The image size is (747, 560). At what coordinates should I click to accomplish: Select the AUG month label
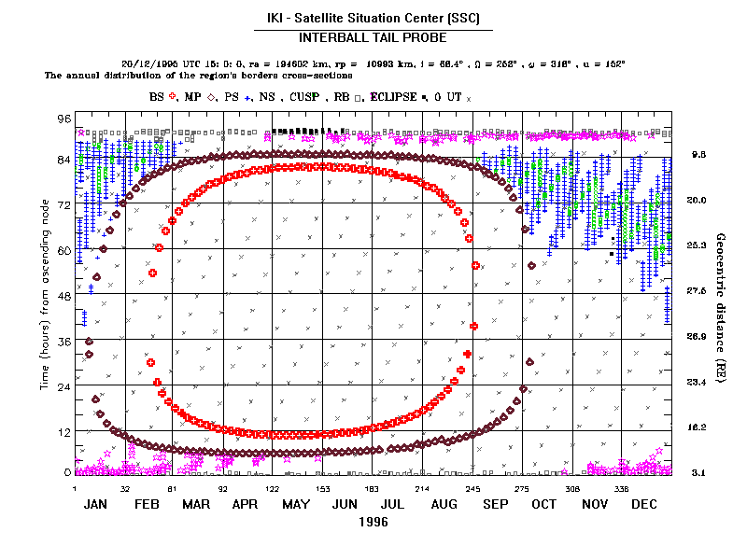[445, 504]
